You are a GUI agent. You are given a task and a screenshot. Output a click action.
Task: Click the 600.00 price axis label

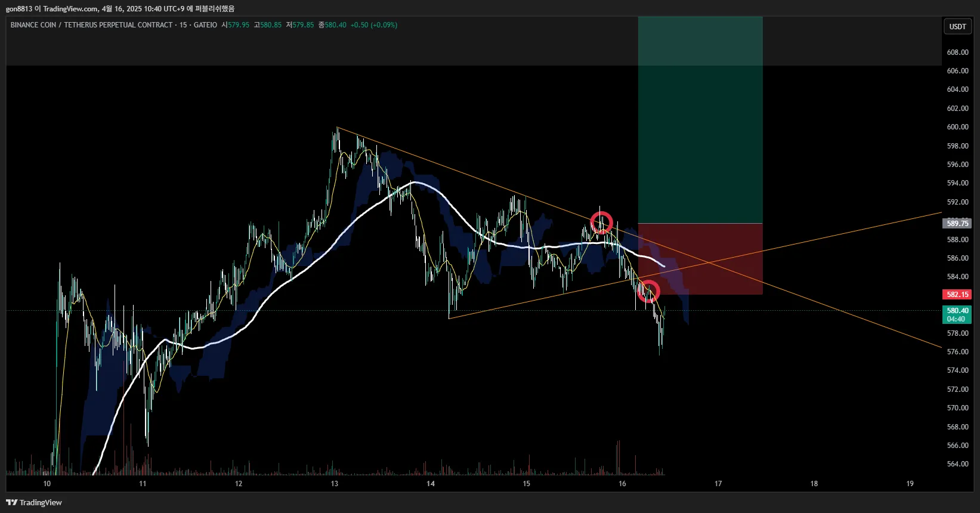click(957, 127)
